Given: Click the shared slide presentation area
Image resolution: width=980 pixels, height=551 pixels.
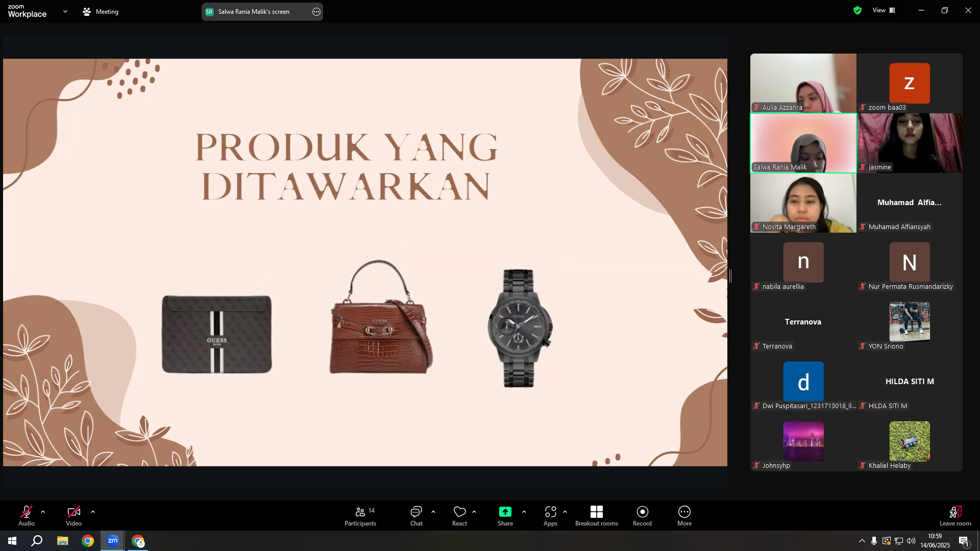Looking at the screenshot, I should 365,262.
